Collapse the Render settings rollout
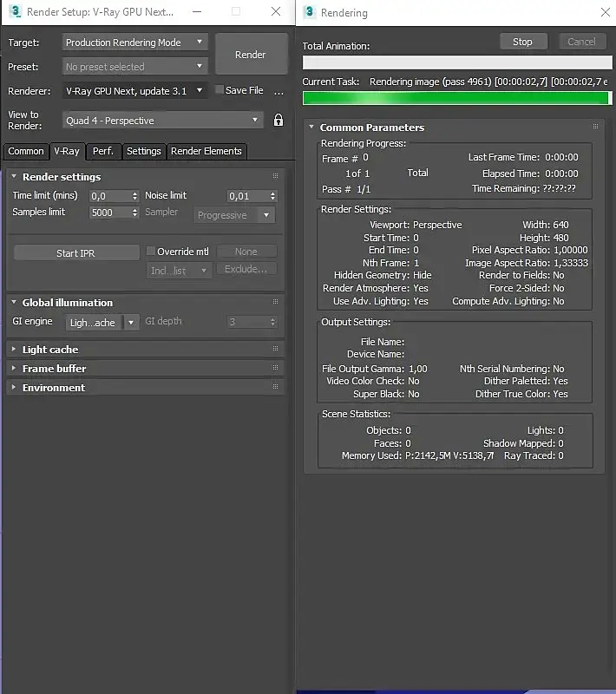 pyautogui.click(x=14, y=177)
